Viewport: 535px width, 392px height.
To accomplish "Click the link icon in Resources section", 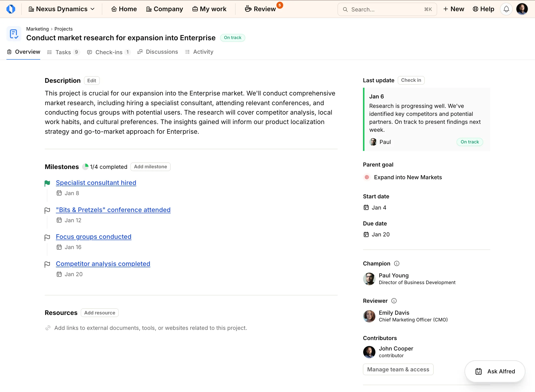I will (48, 328).
